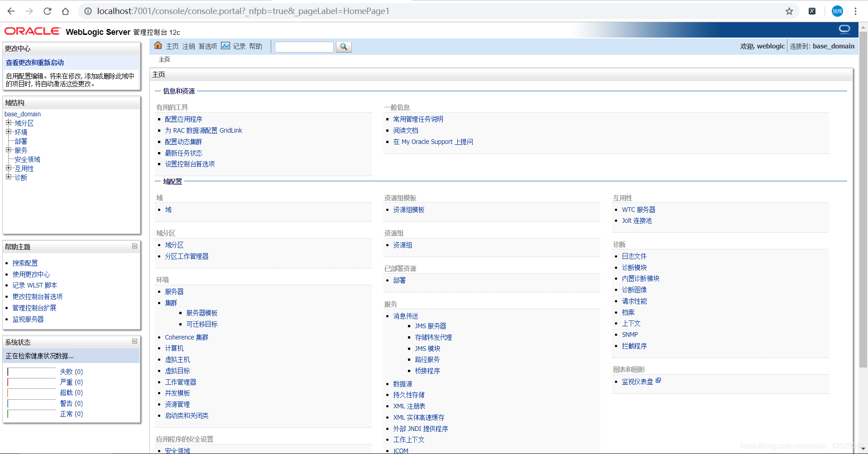Open Jolt 连接池 link
Image resolution: width=868 pixels, height=454 pixels.
[x=637, y=220]
